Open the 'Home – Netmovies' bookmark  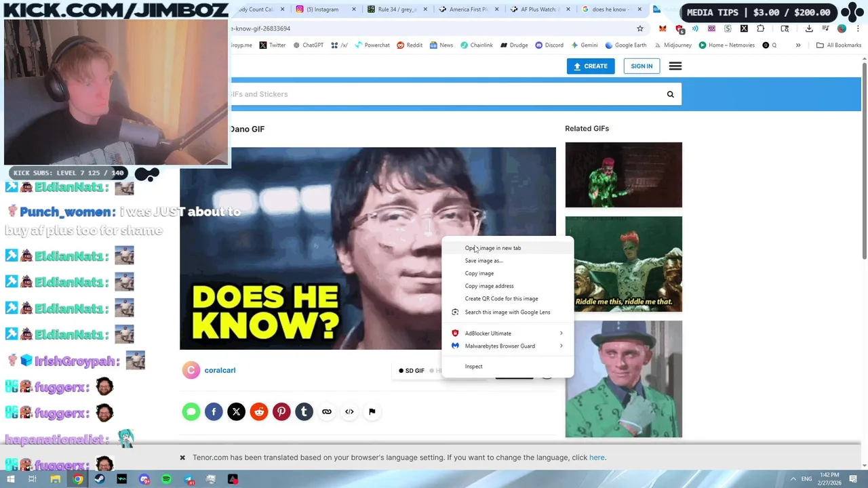[x=727, y=45]
